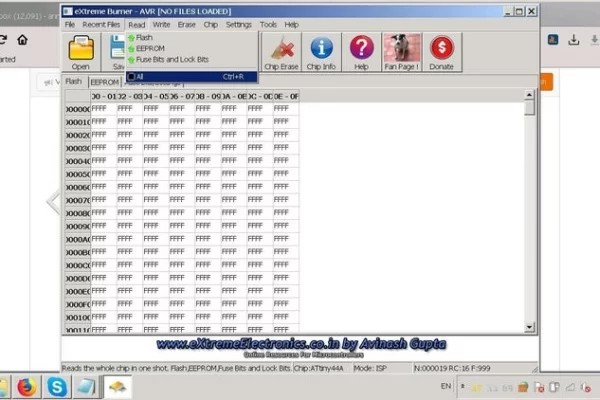
Task: Click the 0000A0 row address header
Action: point(78,240)
